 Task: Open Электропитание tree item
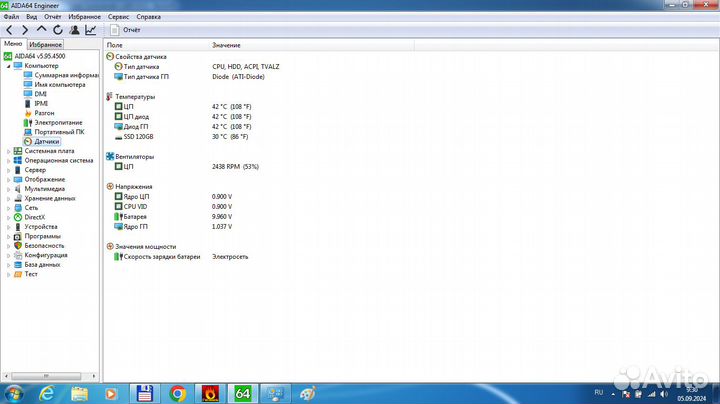[58, 122]
